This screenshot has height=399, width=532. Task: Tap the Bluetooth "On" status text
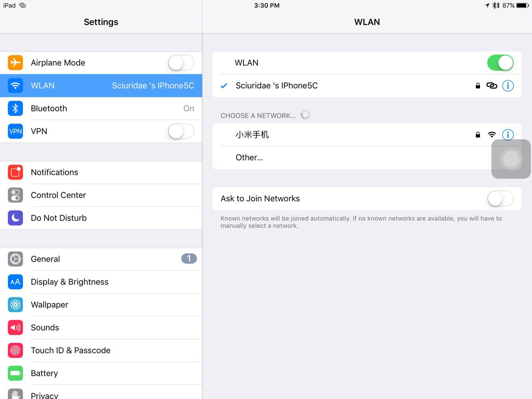(x=189, y=108)
